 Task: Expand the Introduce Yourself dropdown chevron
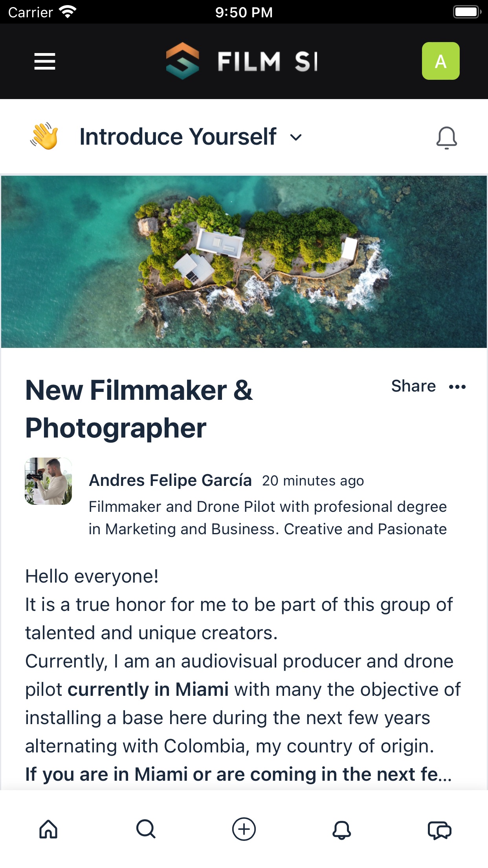point(296,137)
